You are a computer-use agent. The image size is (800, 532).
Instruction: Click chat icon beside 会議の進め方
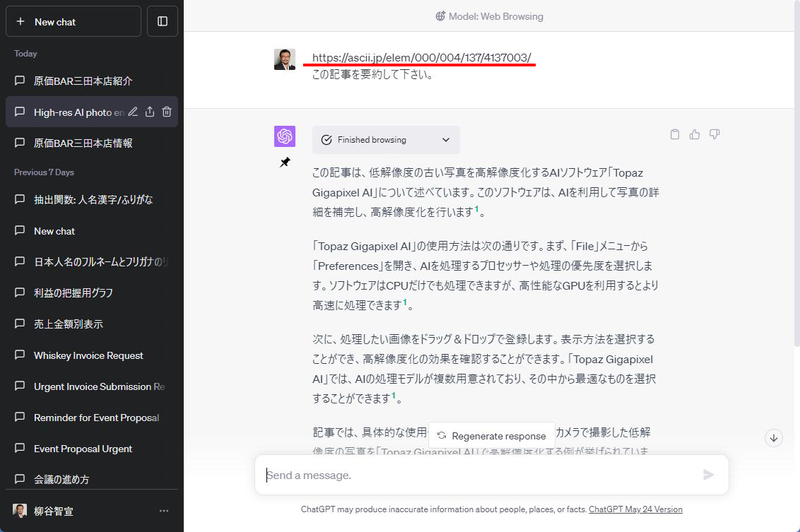pos(19,479)
